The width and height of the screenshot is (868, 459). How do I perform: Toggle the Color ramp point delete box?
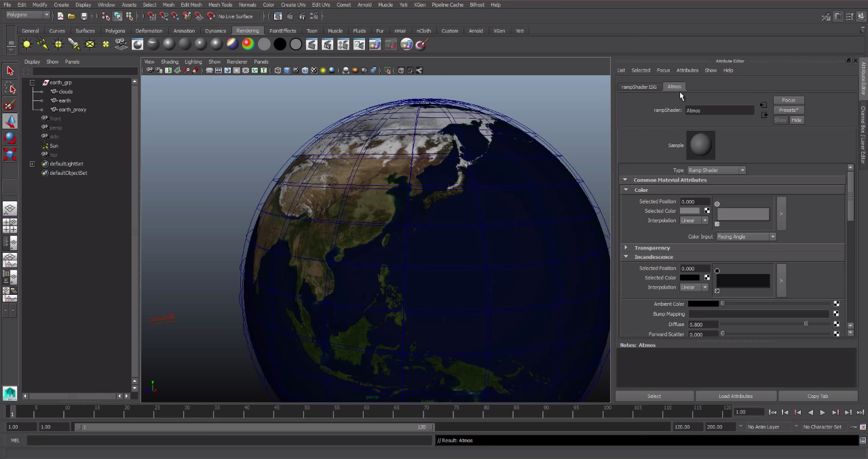point(717,224)
